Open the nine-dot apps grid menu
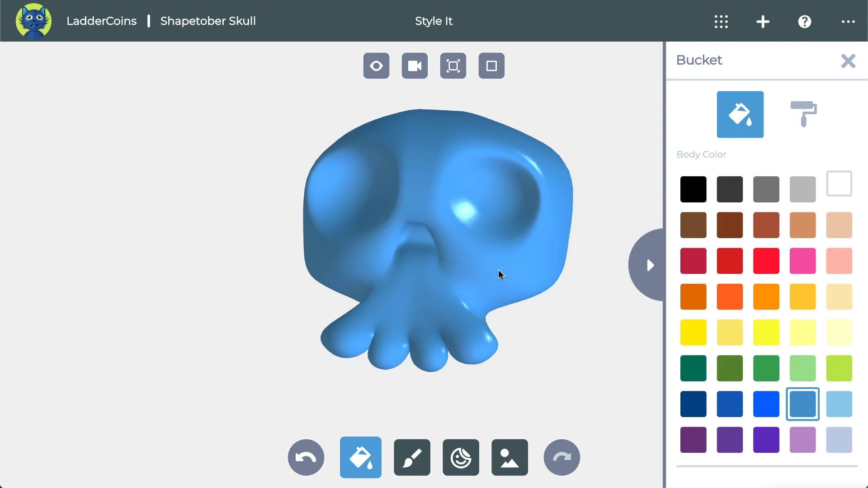This screenshot has width=868, height=488. (x=721, y=21)
